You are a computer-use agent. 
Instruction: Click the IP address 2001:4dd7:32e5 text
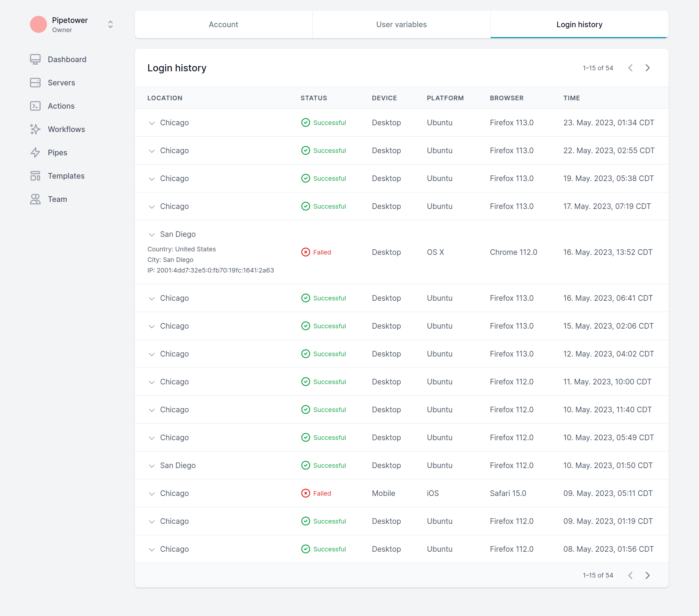211,270
